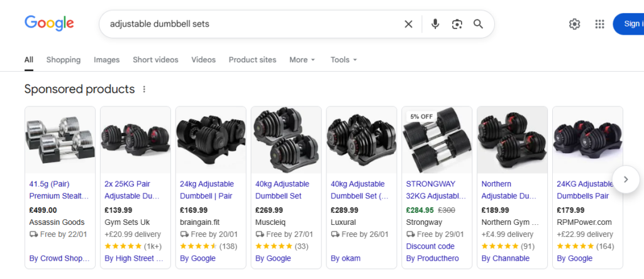This screenshot has width=644, height=279.
Task: Open the Google apps grid icon
Action: [599, 25]
